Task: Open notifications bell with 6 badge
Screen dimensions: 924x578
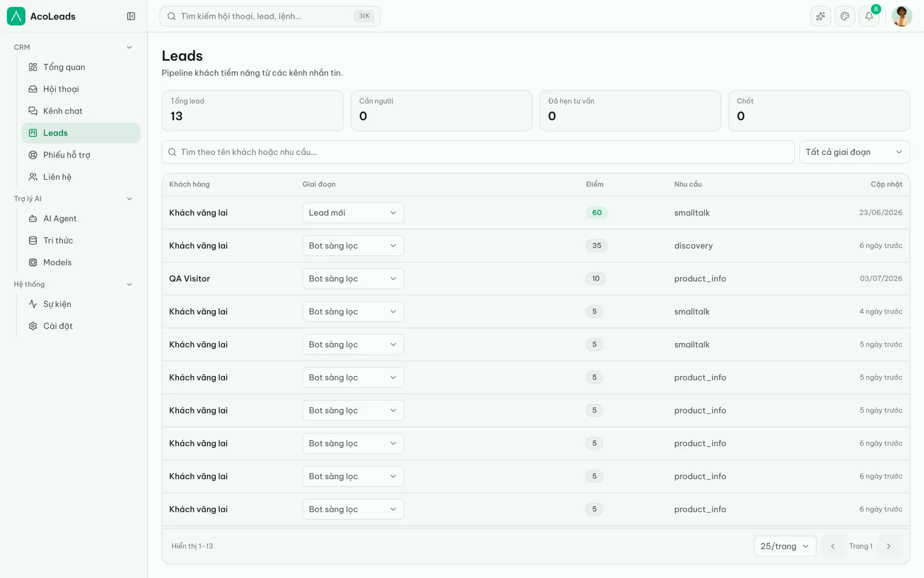Action: click(869, 16)
